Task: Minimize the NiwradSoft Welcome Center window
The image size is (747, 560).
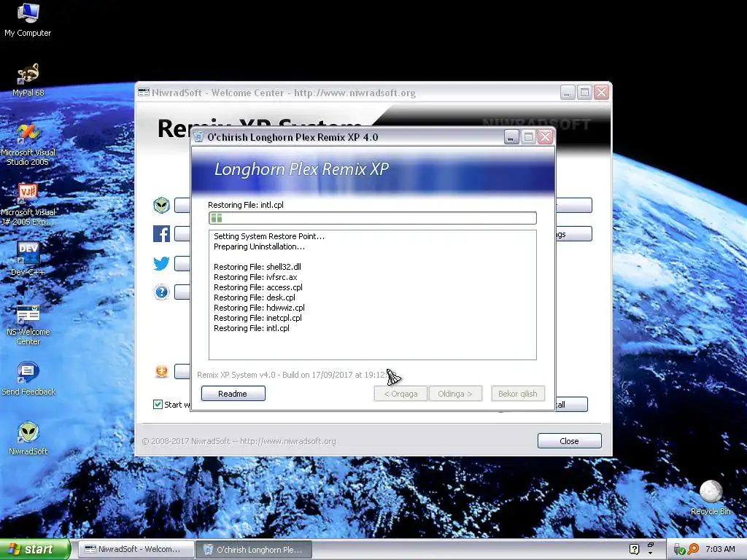Action: (x=567, y=93)
